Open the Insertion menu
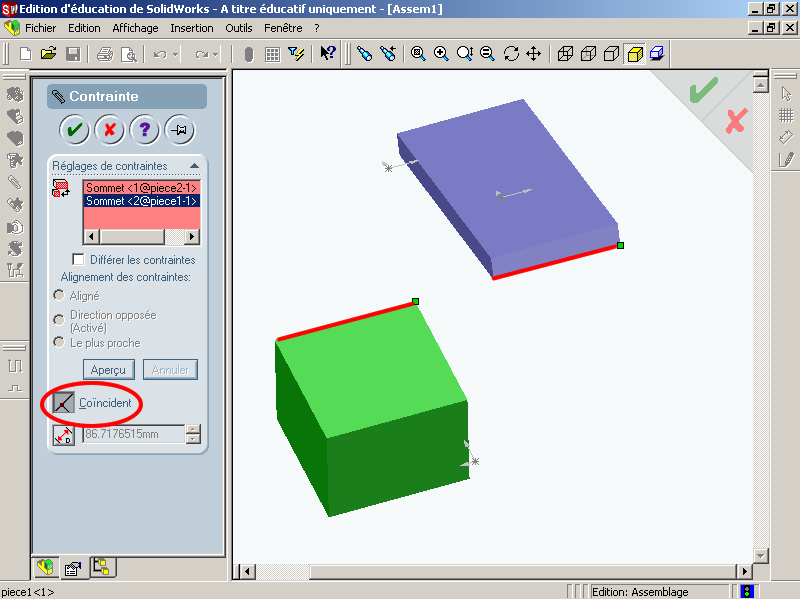Image resolution: width=800 pixels, height=600 pixels. [192, 28]
